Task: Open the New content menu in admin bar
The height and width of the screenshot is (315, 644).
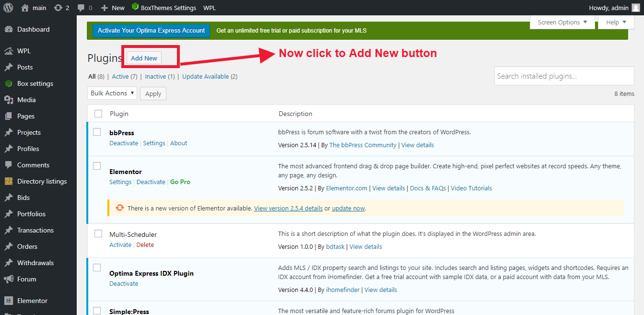Action: tap(113, 8)
